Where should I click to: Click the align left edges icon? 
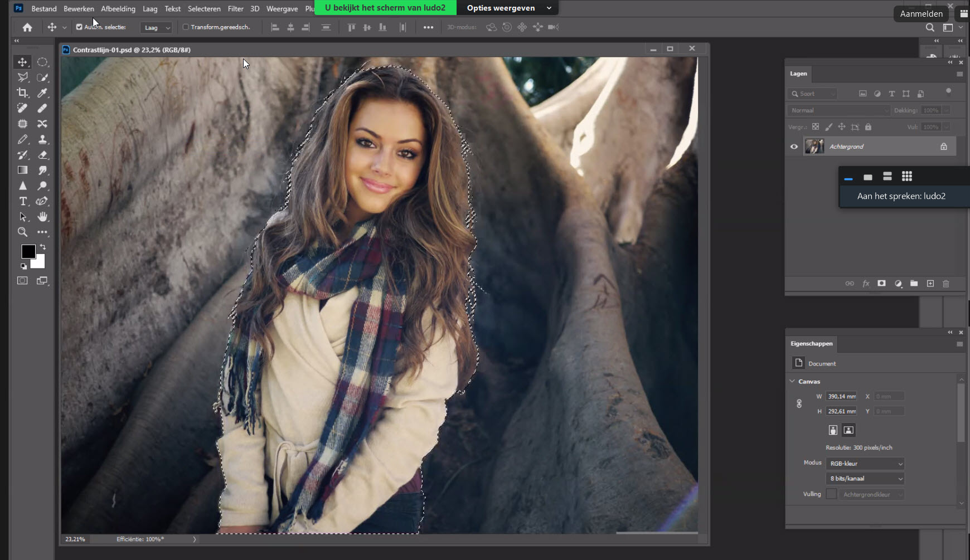tap(275, 27)
